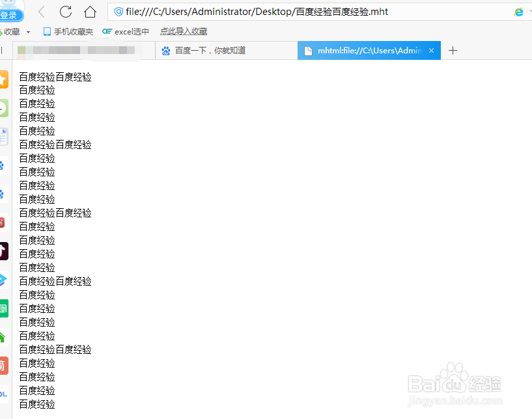Open a new tab with the plus button
The width and height of the screenshot is (532, 419).
tap(453, 50)
